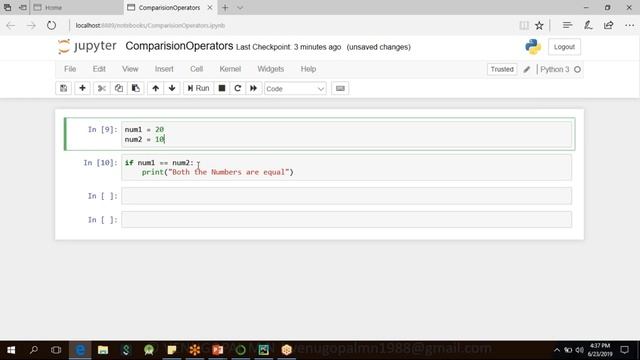Open Task View on taskbar

[x=56, y=350]
